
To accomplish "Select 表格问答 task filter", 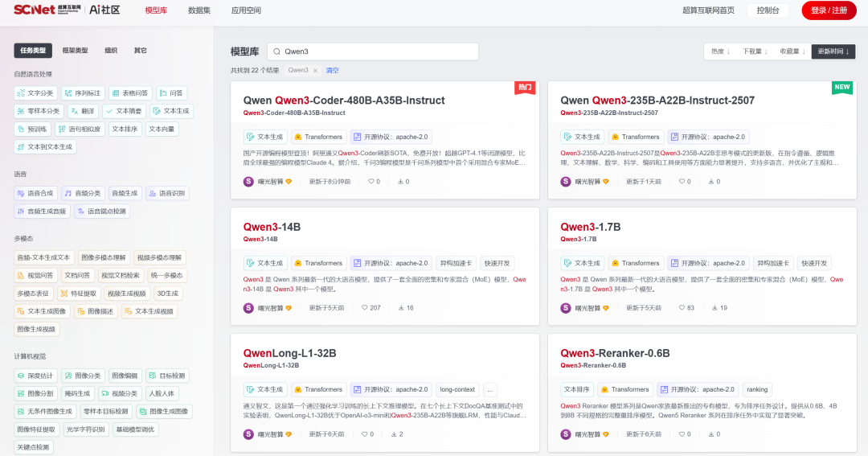I will tap(130, 93).
